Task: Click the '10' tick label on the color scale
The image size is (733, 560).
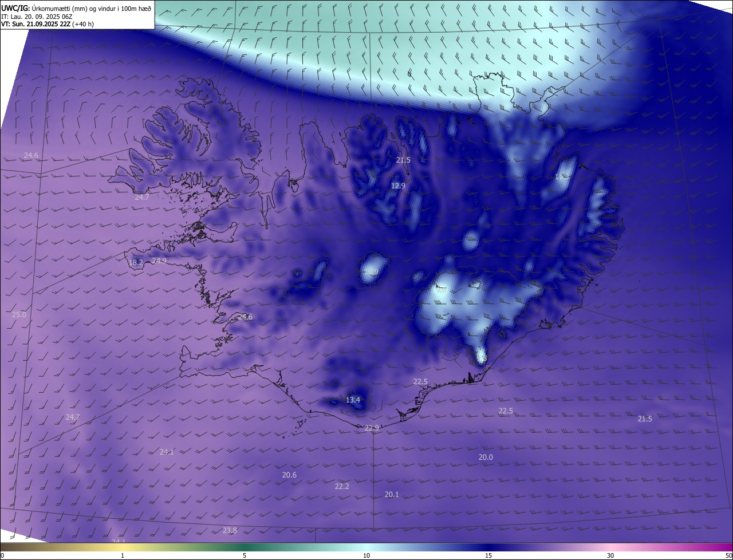Action: tap(366, 555)
